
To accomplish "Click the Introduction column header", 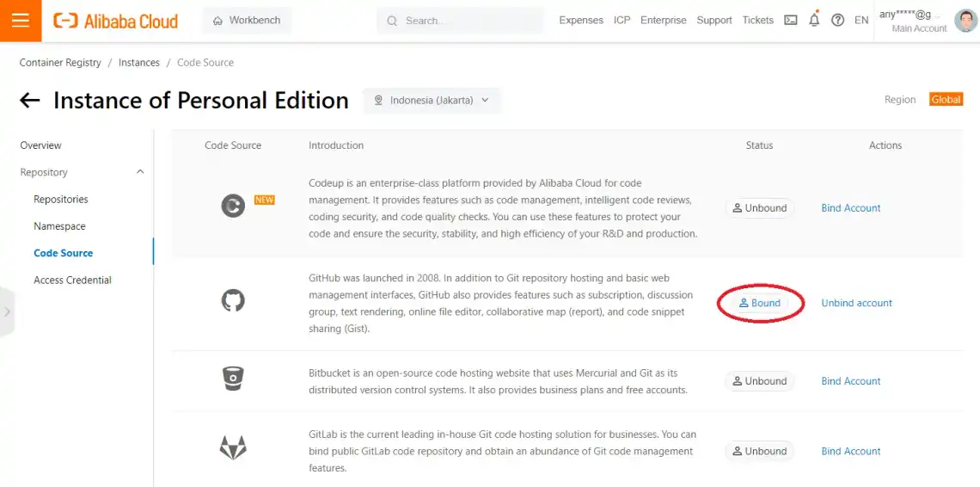I will (336, 145).
